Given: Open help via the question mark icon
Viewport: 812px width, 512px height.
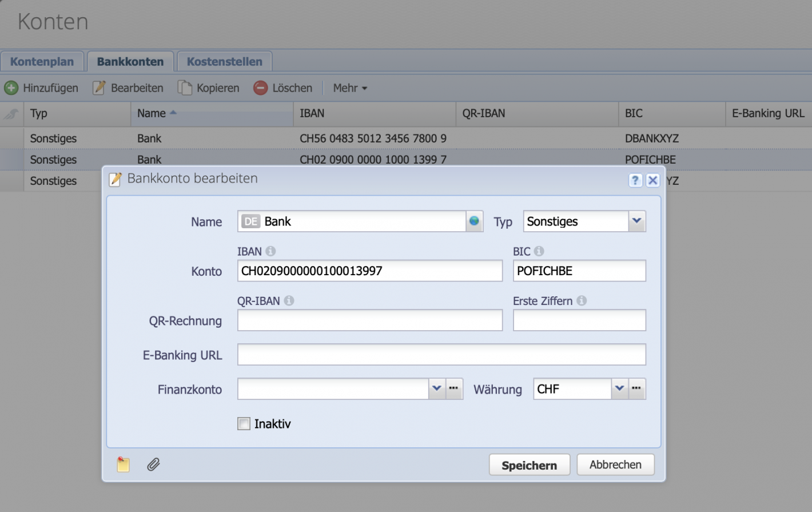Looking at the screenshot, I should click(635, 180).
